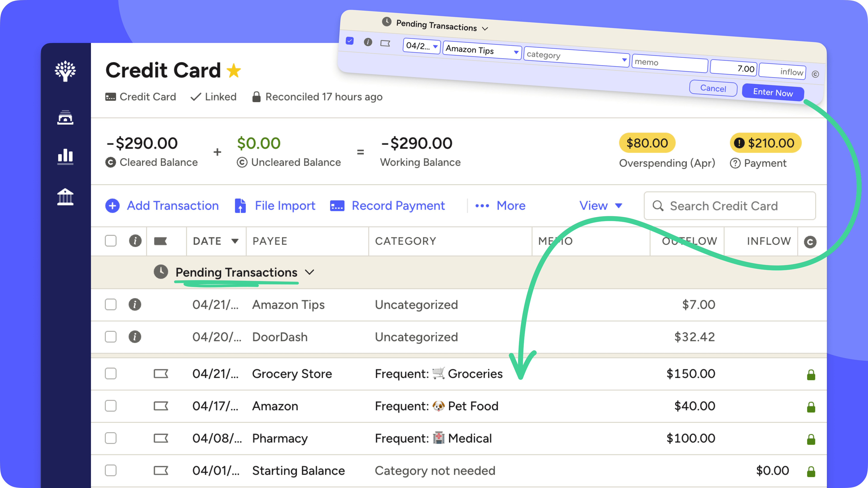The image size is (868, 488).
Task: Check the Grocery Store transaction checkbox
Action: [x=110, y=374]
